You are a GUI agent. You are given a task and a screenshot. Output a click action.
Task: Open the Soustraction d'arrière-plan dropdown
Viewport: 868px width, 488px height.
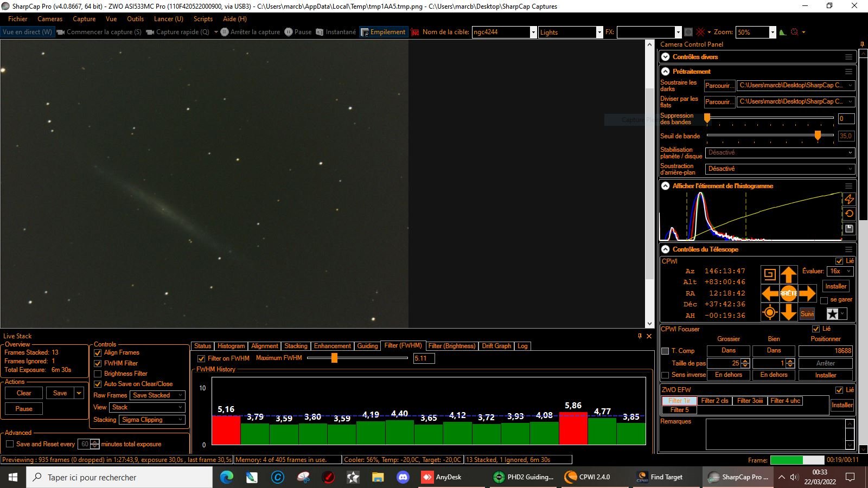(x=780, y=169)
